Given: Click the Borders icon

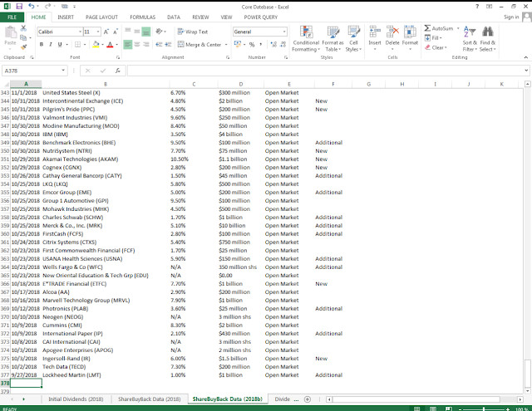Looking at the screenshot, I should (x=77, y=44).
